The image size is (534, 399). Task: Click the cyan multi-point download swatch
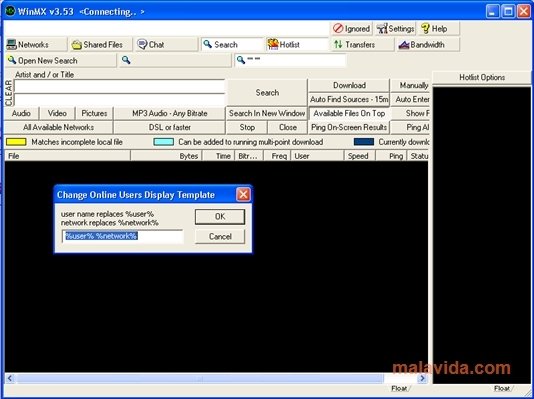tap(163, 142)
